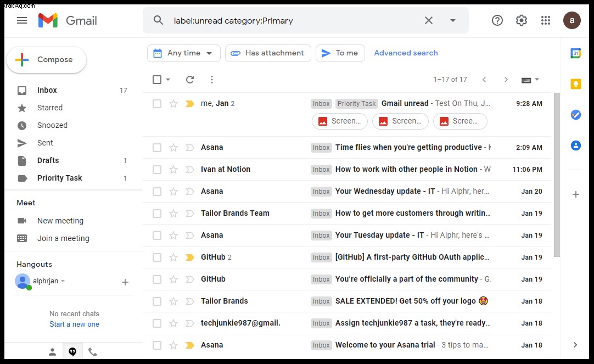Select the 'Time flies' Asana email checkbox
This screenshot has height=364, width=594.
157,148
